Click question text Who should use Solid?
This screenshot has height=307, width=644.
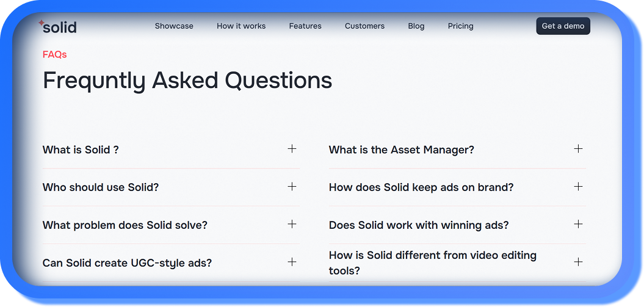coord(101,187)
